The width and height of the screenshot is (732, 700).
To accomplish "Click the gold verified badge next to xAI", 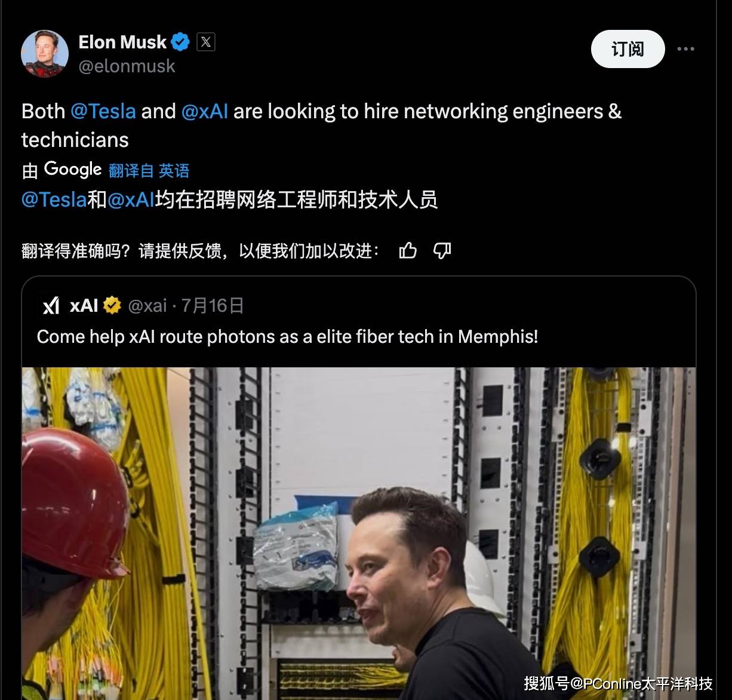I will point(112,305).
